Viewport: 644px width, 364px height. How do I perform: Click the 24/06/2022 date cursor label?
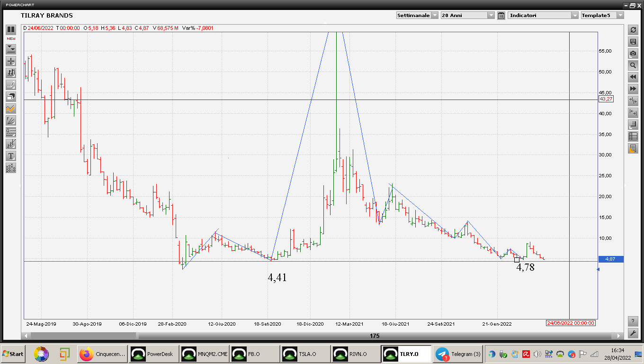(x=571, y=323)
